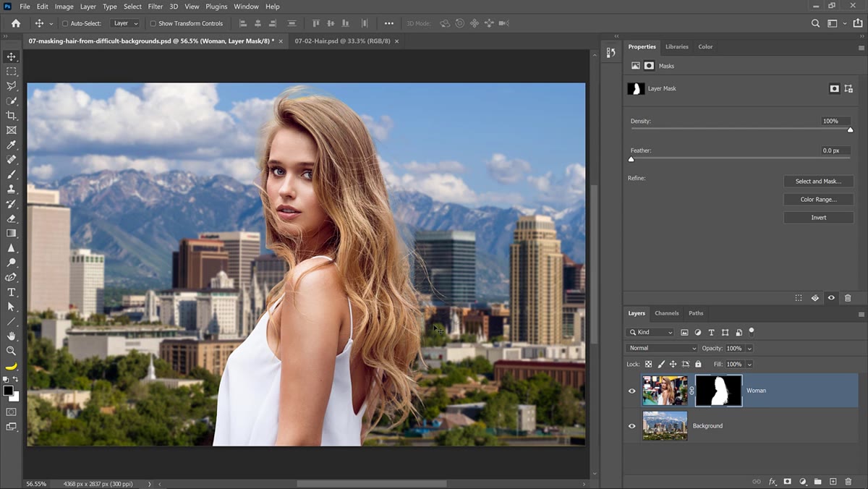Toggle layer filtering switch on or off
Screen dimensions: 868x489
(x=752, y=331)
